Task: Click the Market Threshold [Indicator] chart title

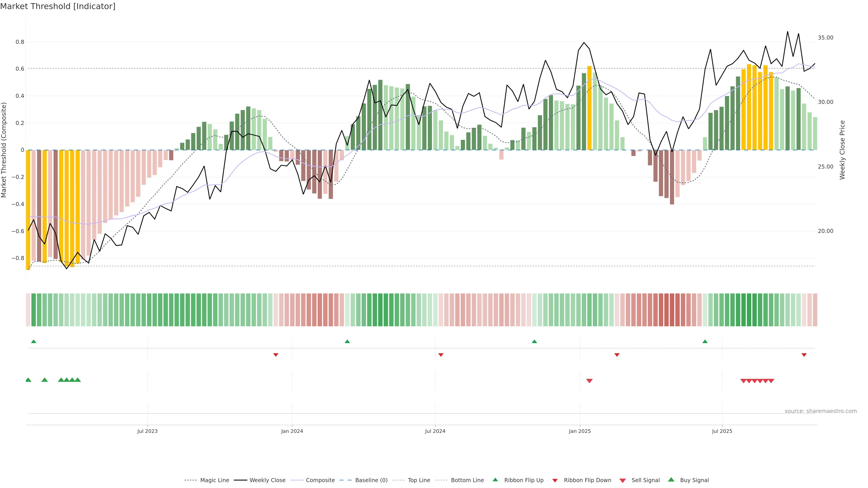Action: click(x=58, y=6)
